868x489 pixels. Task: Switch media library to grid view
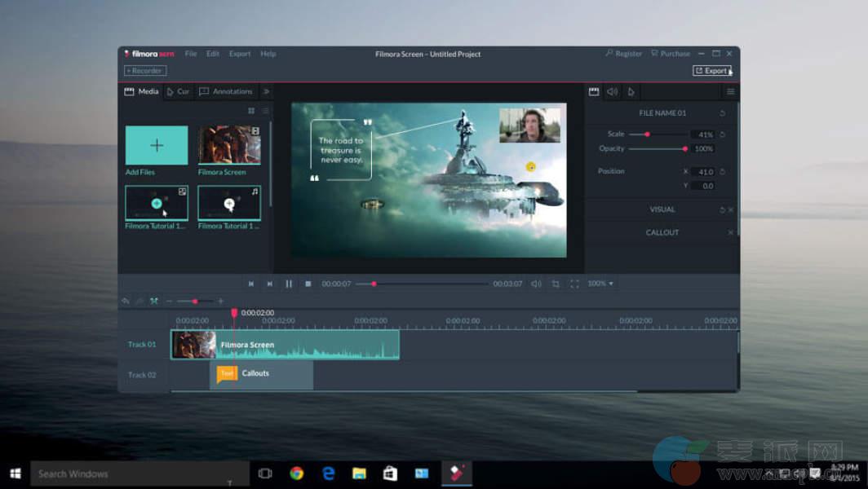point(251,111)
